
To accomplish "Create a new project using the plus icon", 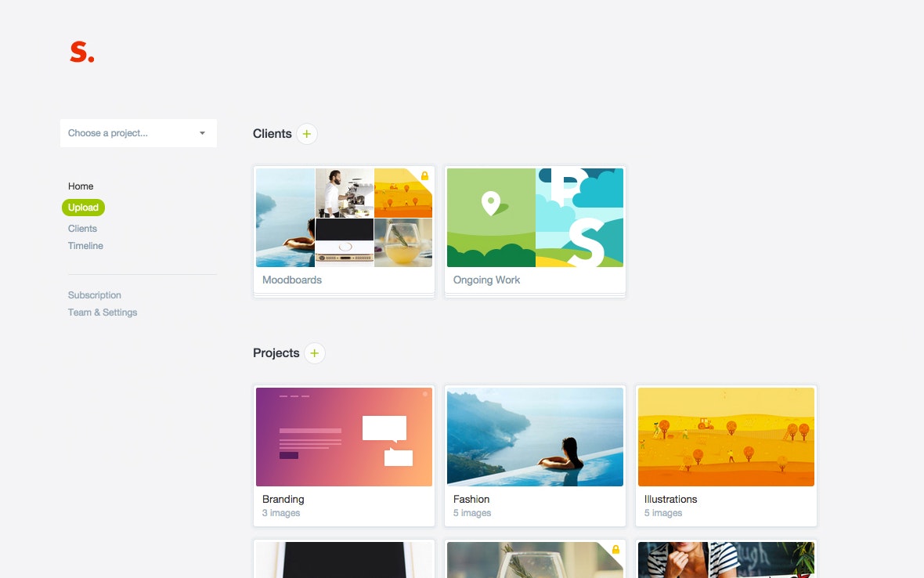I will [x=314, y=352].
